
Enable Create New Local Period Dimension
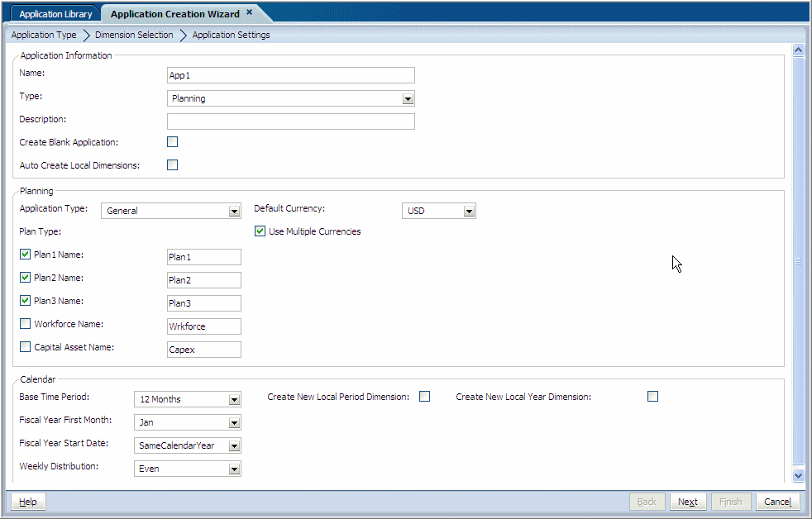[x=424, y=396]
